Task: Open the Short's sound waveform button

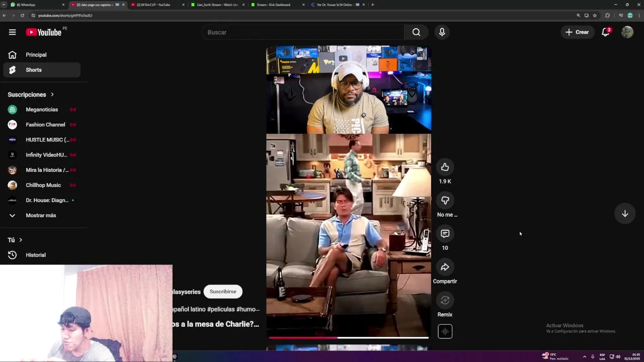Action: point(445,331)
